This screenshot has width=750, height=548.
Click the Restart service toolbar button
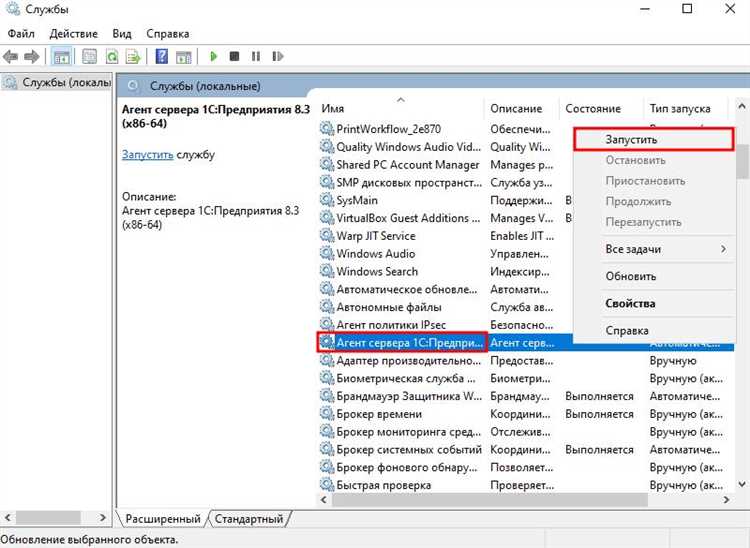277,57
